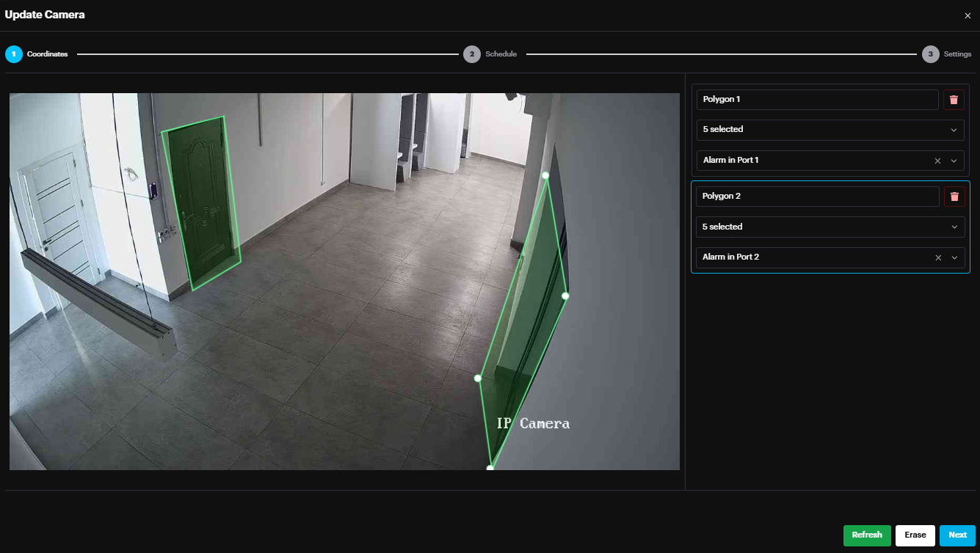This screenshot has height=553, width=980.
Task: Go to the Settings step
Action: (x=957, y=54)
